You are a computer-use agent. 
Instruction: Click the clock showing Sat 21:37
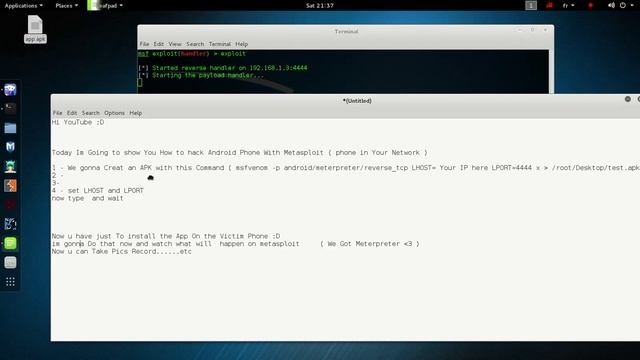pyautogui.click(x=320, y=6)
